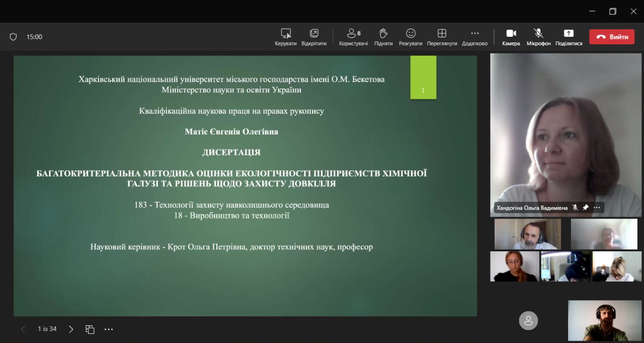Open more options on pinned participant
The width and height of the screenshot is (644, 343).
pos(597,208)
